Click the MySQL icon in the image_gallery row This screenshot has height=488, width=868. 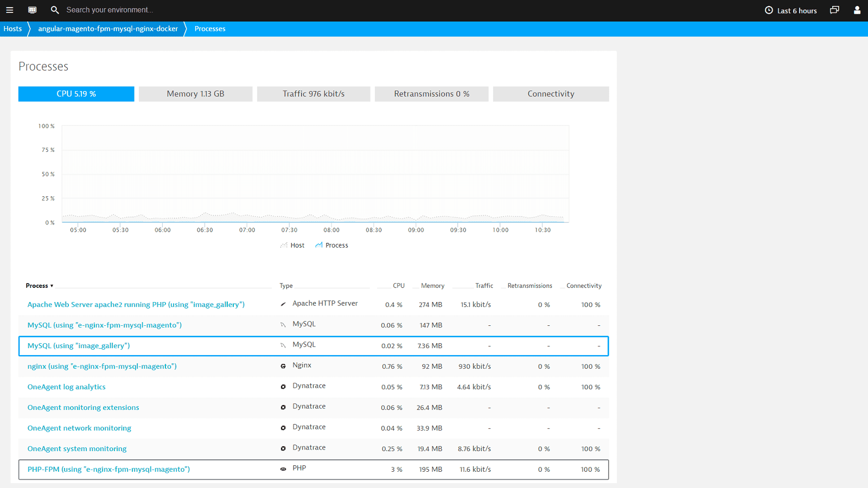pyautogui.click(x=283, y=345)
